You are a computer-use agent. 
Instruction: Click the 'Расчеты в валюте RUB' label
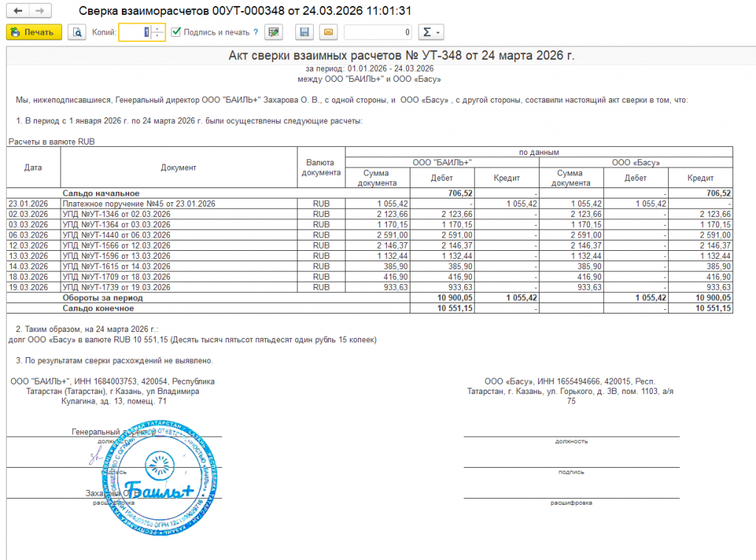tap(52, 142)
